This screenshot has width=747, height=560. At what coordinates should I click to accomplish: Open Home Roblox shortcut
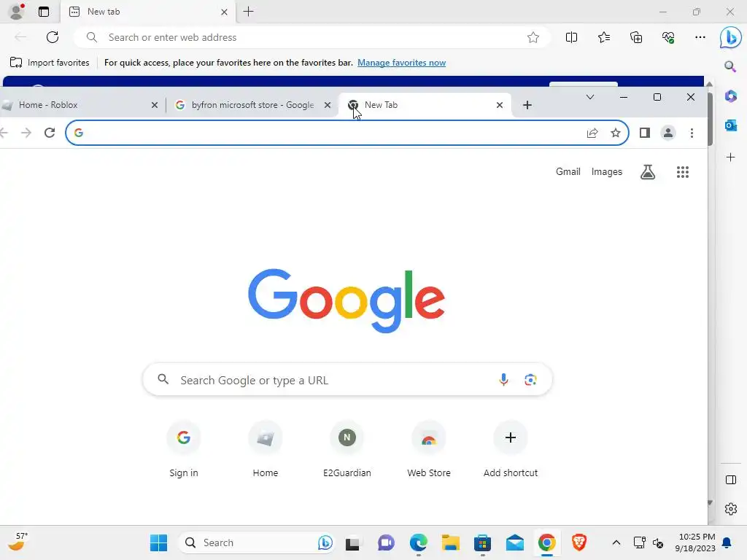[x=266, y=448]
